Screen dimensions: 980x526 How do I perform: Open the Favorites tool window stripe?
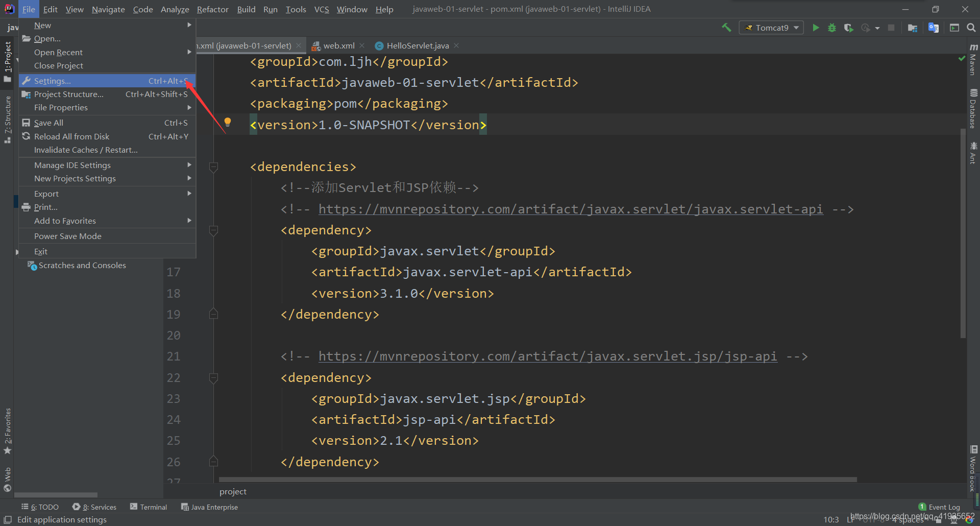pyautogui.click(x=7, y=431)
